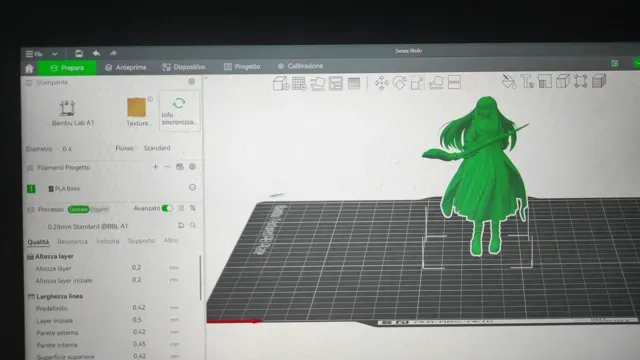Image resolution: width=640 pixels, height=360 pixels.
Task: Open the Progetto tab
Action: (x=242, y=67)
